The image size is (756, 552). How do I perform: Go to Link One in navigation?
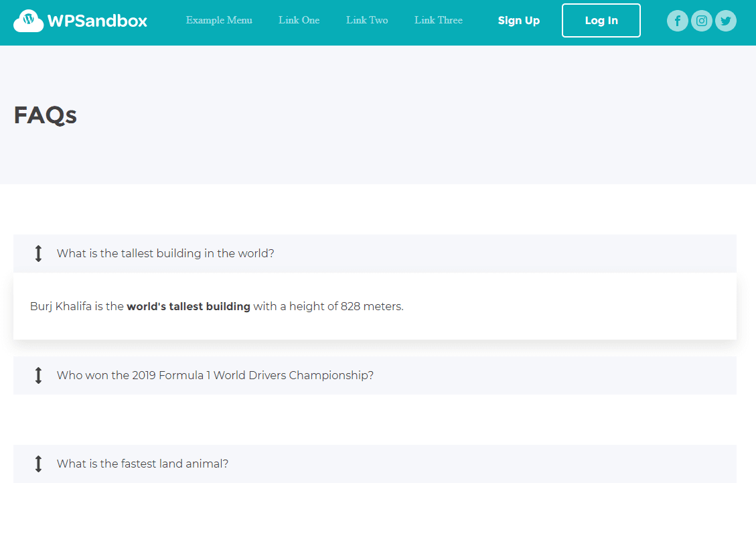299,20
